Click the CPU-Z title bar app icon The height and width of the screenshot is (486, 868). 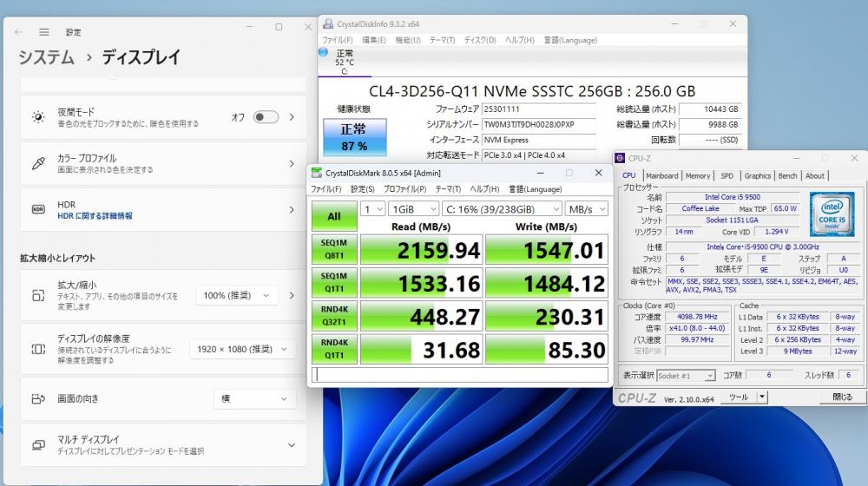click(x=620, y=158)
